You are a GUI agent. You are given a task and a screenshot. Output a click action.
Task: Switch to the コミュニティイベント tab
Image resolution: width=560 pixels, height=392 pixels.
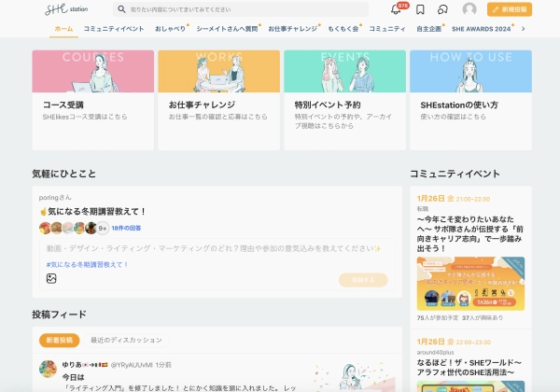coord(114,29)
